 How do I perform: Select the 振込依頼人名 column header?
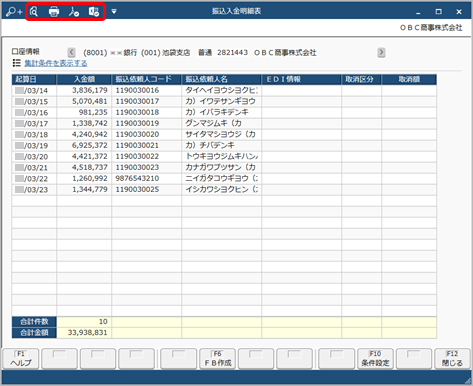(x=221, y=79)
